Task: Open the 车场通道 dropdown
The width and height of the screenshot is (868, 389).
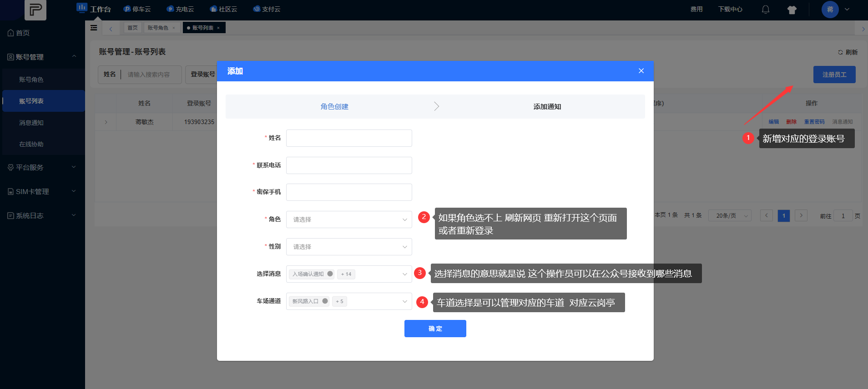Action: click(349, 301)
